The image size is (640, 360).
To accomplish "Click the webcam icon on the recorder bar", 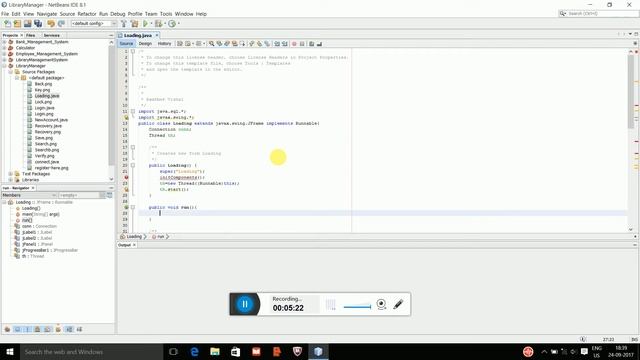I will [x=381, y=304].
